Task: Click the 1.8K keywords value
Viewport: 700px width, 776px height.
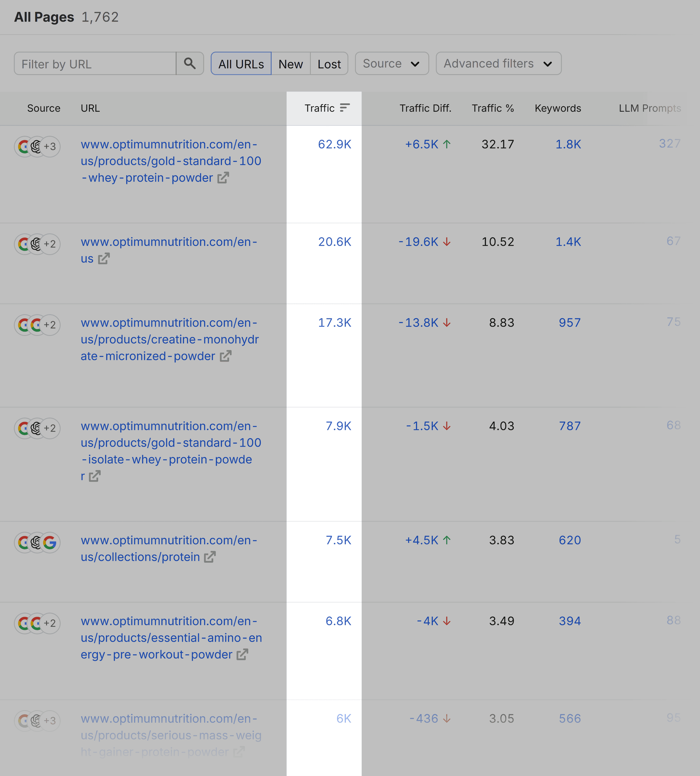Action: (568, 144)
